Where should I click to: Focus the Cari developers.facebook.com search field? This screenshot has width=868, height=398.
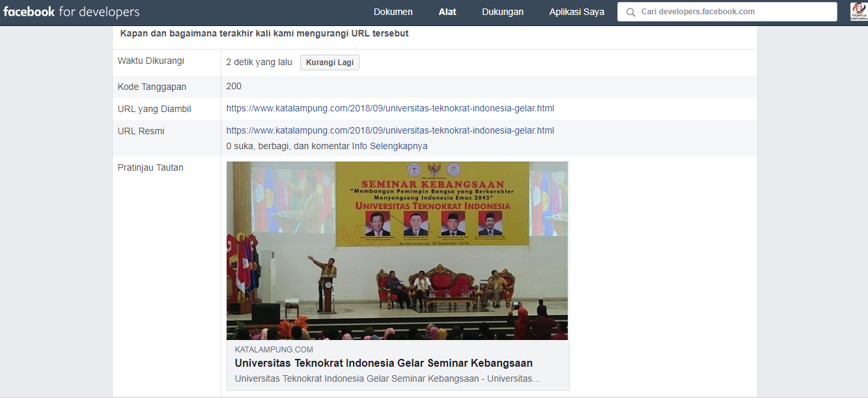(x=727, y=12)
